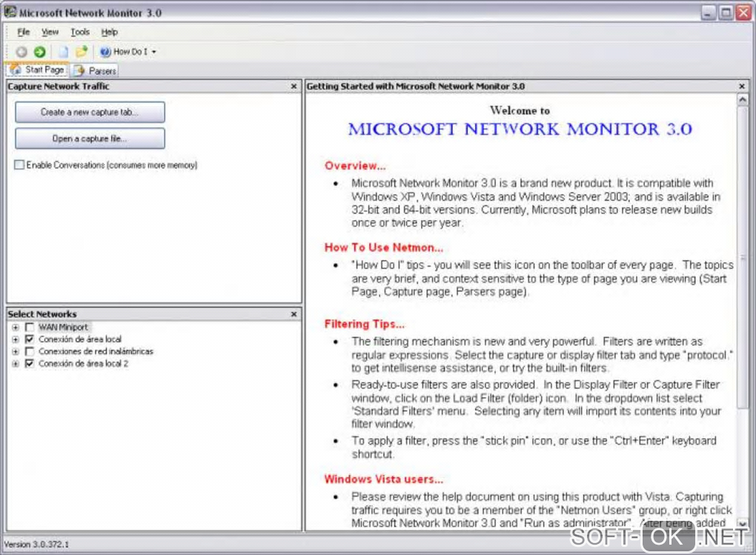Select Conexión de área local label
The image size is (756, 555).
click(x=80, y=339)
